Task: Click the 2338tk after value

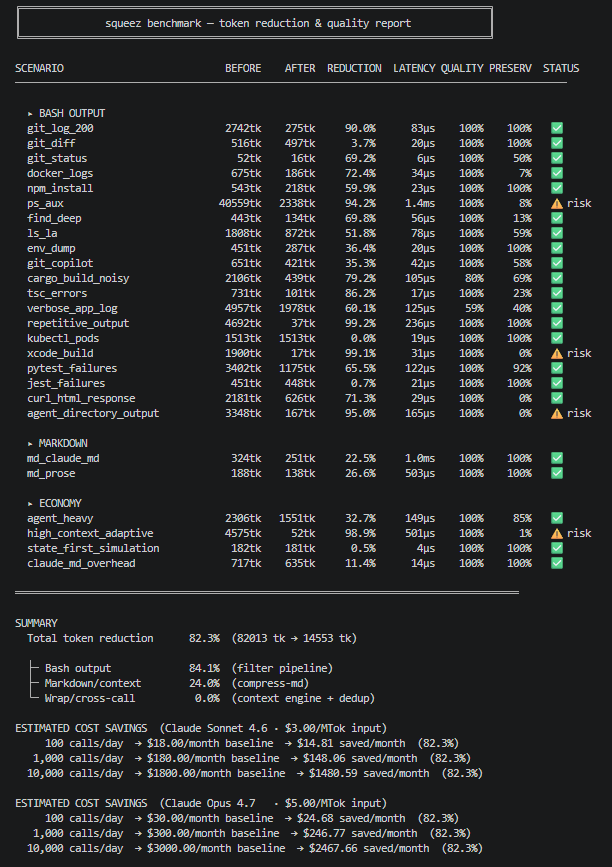Action: (297, 203)
